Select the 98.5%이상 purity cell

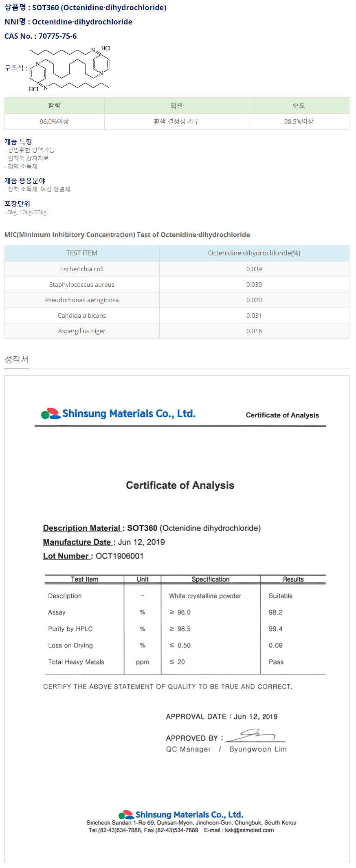(299, 121)
